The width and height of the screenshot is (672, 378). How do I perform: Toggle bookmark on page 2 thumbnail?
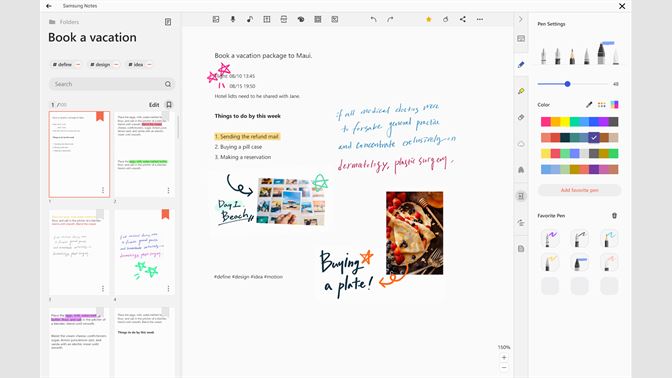(165, 116)
